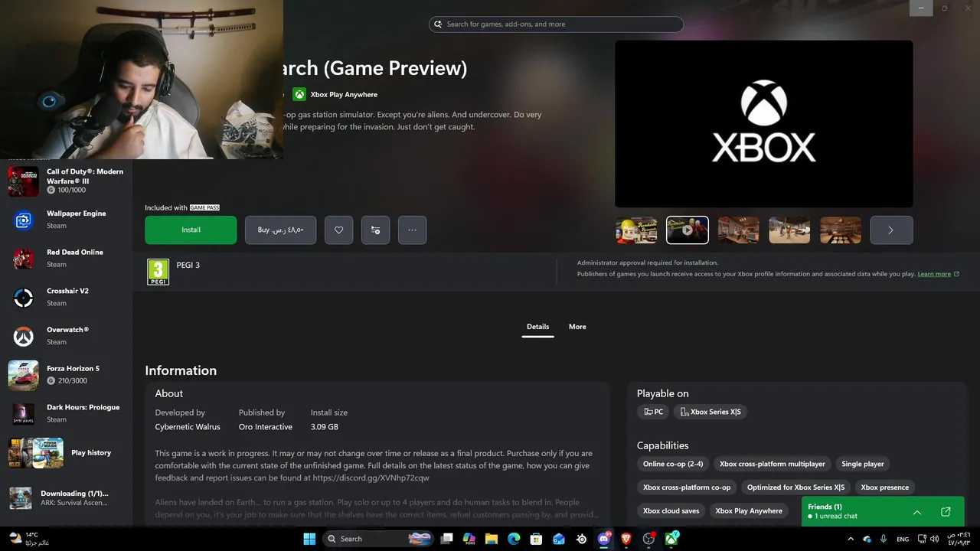This screenshot has height=551, width=980.
Task: Open the third gallery screenshot thumbnail
Action: point(738,230)
